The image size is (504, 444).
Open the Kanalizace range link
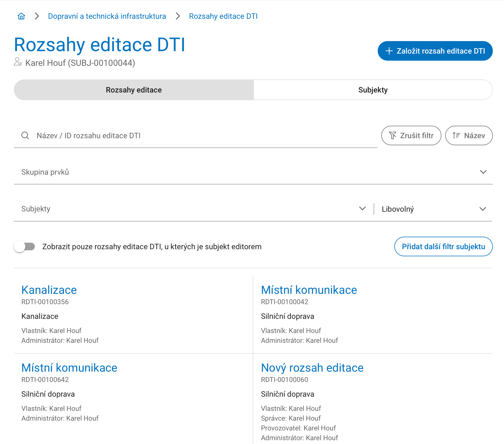tap(49, 290)
